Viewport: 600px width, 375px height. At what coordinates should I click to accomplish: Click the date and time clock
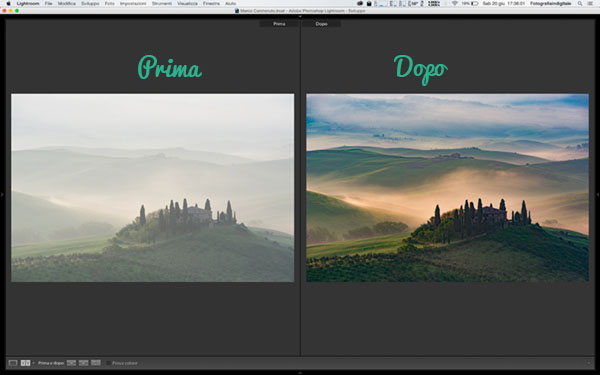(504, 3)
